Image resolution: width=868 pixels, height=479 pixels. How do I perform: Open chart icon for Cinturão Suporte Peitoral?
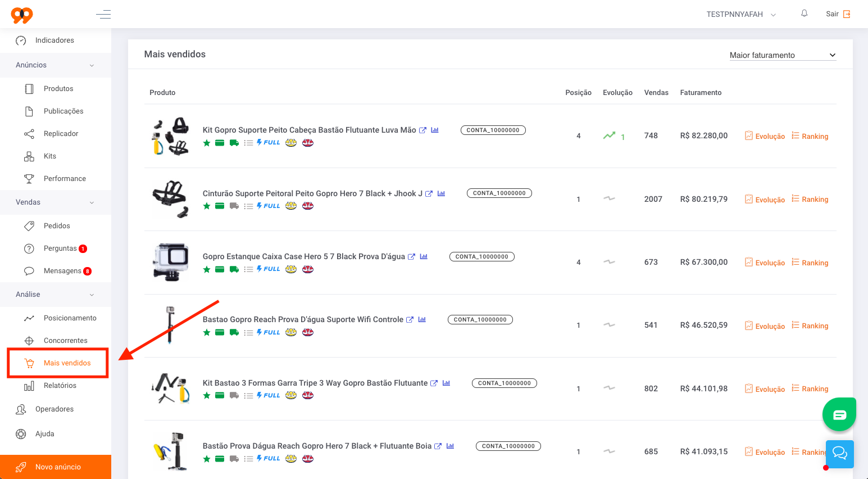(441, 193)
